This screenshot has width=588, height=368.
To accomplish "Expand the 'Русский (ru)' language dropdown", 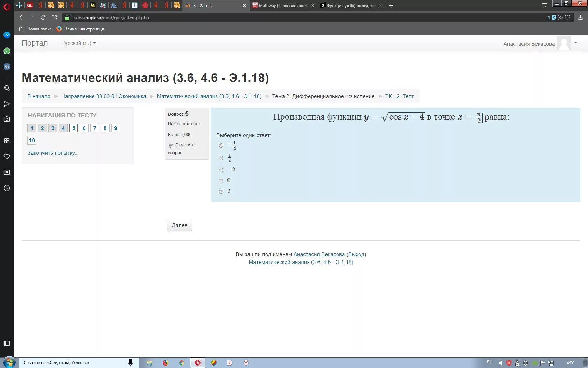I will point(78,43).
